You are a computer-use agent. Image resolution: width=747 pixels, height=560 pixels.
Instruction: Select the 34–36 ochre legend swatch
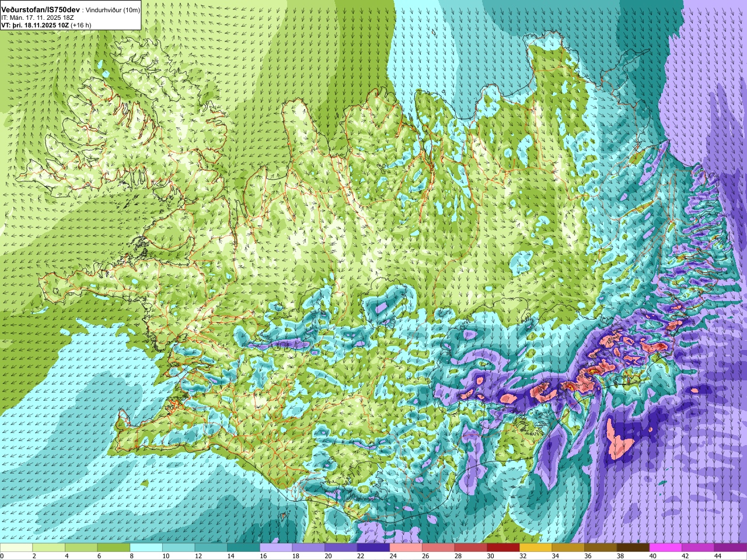568,547
